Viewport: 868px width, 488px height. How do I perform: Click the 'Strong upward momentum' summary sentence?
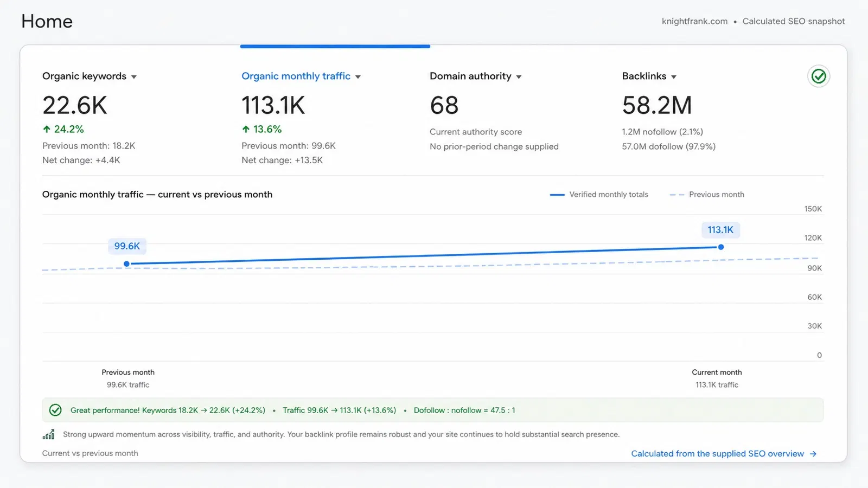pos(341,434)
